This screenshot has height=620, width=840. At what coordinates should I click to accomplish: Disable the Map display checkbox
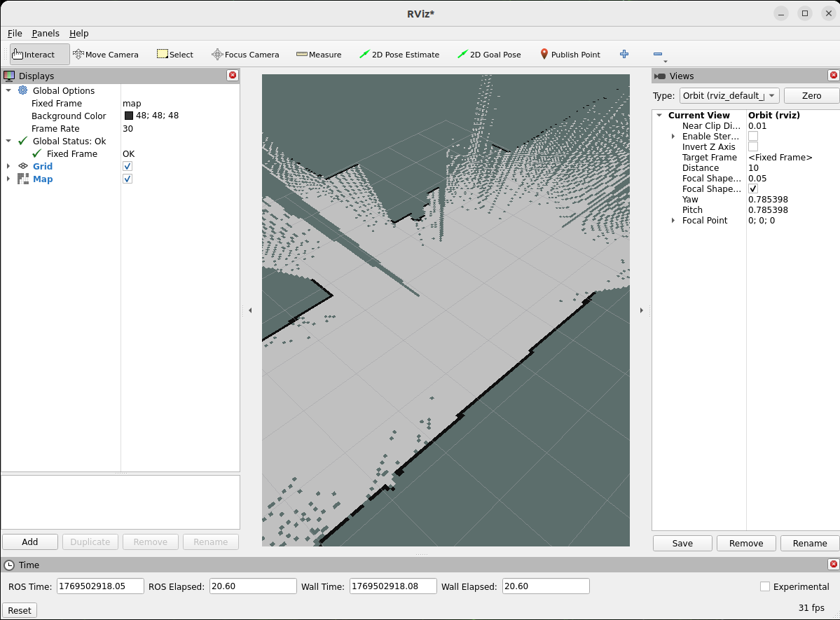(x=128, y=179)
